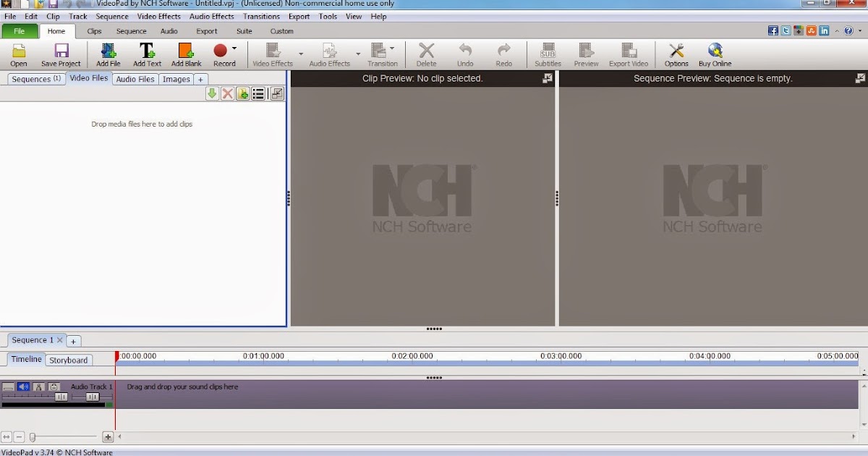Switch media bin to list view
868x456 pixels.
pyautogui.click(x=258, y=93)
